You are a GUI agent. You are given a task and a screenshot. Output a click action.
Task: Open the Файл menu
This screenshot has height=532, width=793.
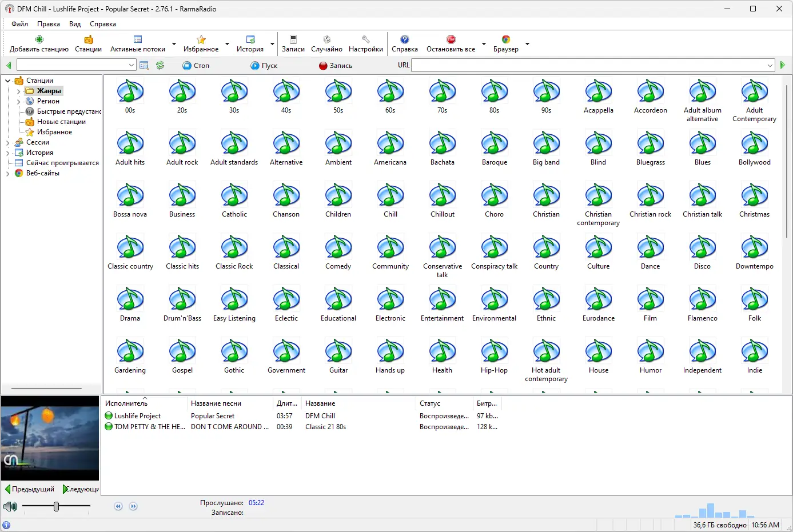coord(19,24)
